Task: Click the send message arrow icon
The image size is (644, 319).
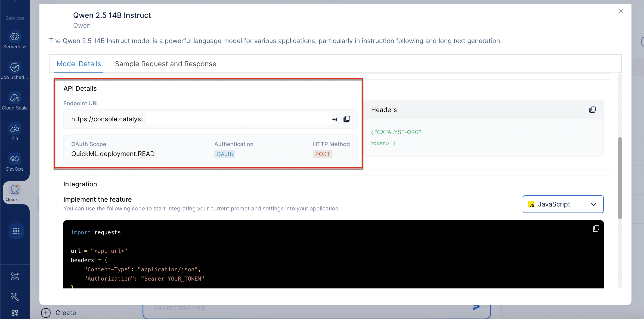Action: (476, 307)
